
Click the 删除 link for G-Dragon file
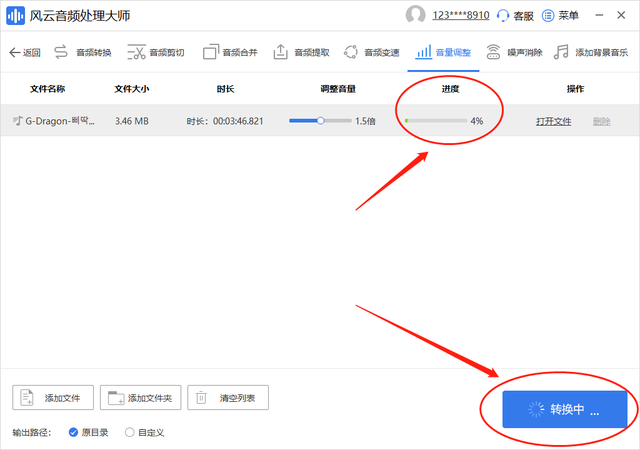(x=602, y=121)
